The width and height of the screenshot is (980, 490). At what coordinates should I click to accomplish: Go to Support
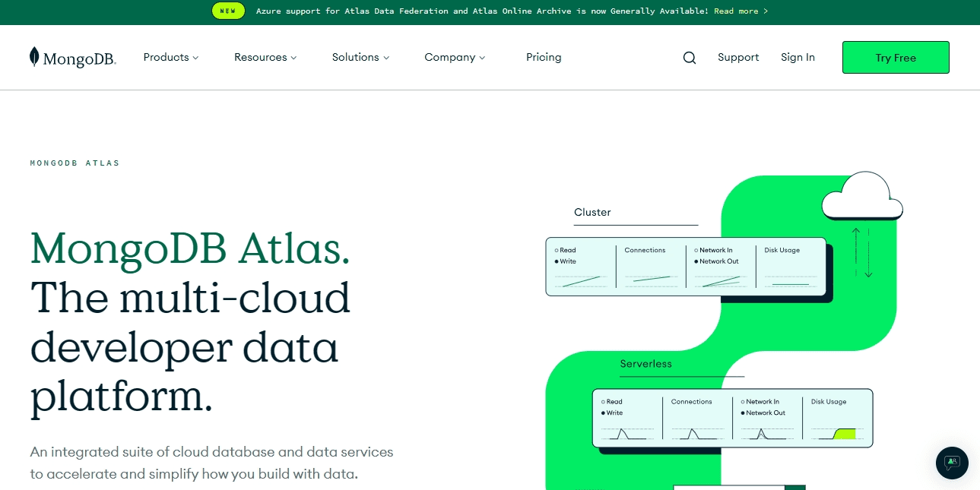pyautogui.click(x=738, y=57)
